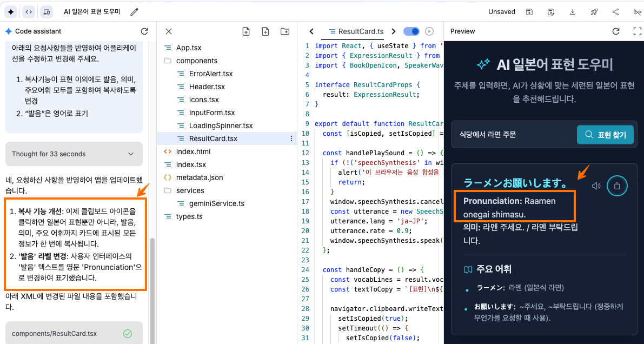Click the 'interface ResultCardProps {' code line

click(366, 85)
